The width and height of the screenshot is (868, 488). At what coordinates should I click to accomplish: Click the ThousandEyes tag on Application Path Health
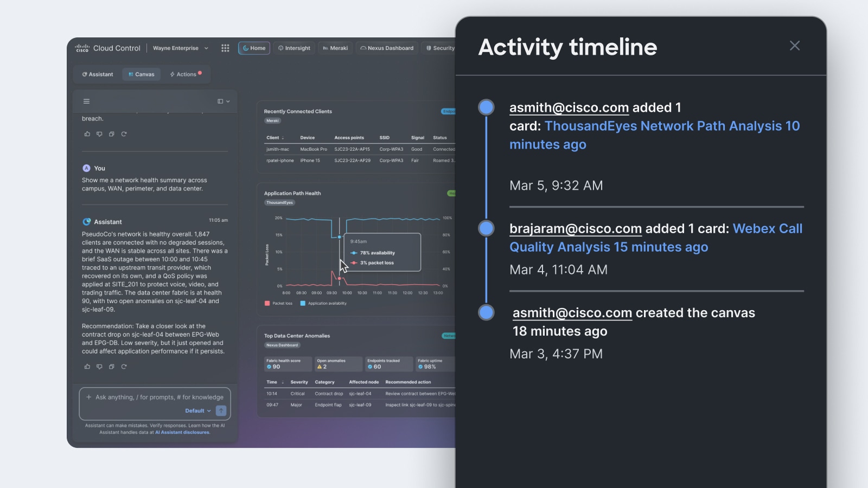[279, 203]
